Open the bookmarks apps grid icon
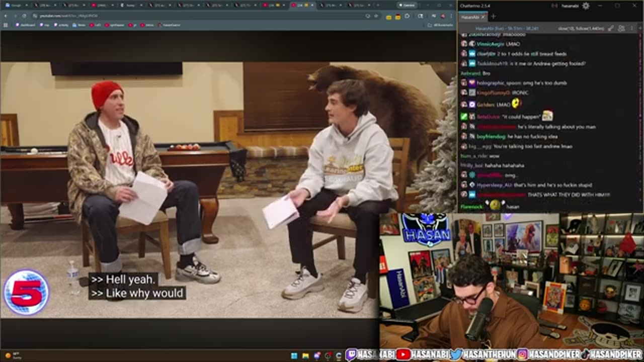Screen dimensions: 644x362 (x=7, y=25)
